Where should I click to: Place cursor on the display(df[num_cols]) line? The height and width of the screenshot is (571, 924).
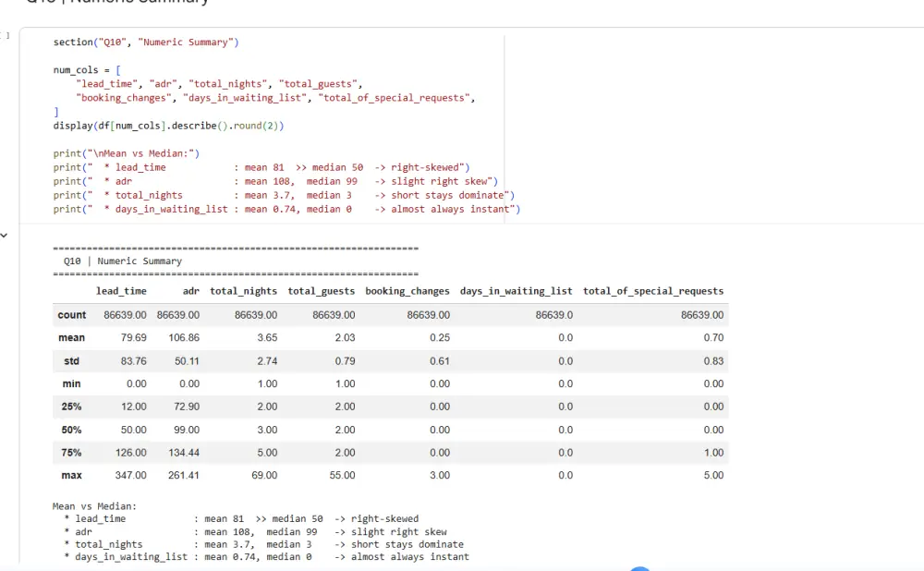[168, 126]
